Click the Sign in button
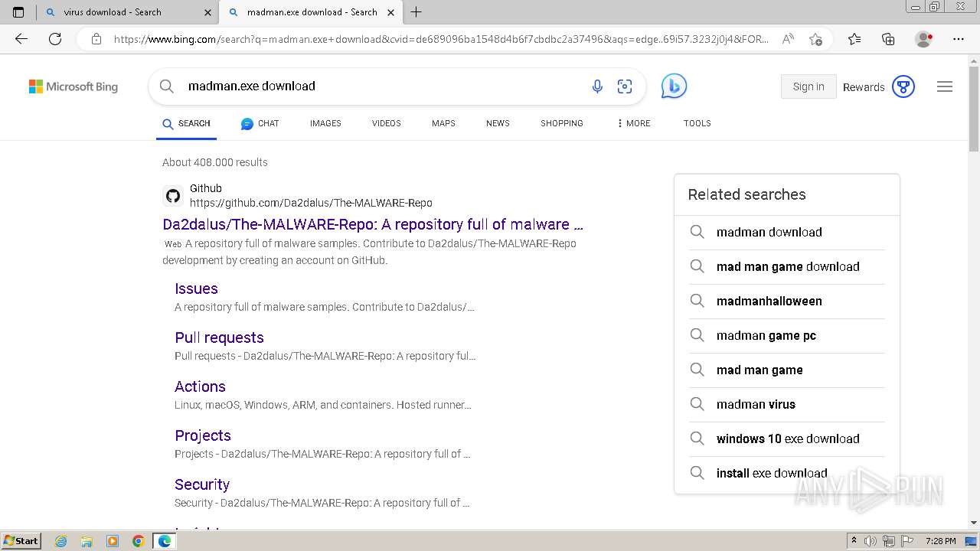Image resolution: width=980 pixels, height=551 pixels. click(808, 86)
